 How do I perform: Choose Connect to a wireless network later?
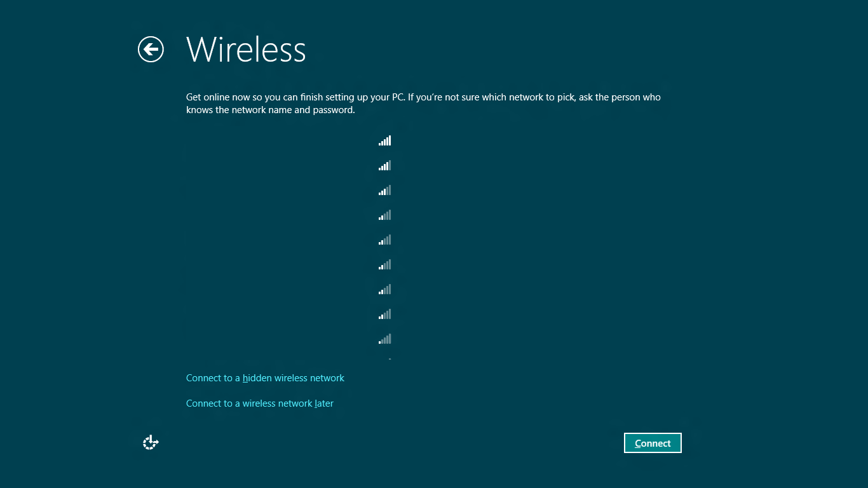pyautogui.click(x=259, y=403)
